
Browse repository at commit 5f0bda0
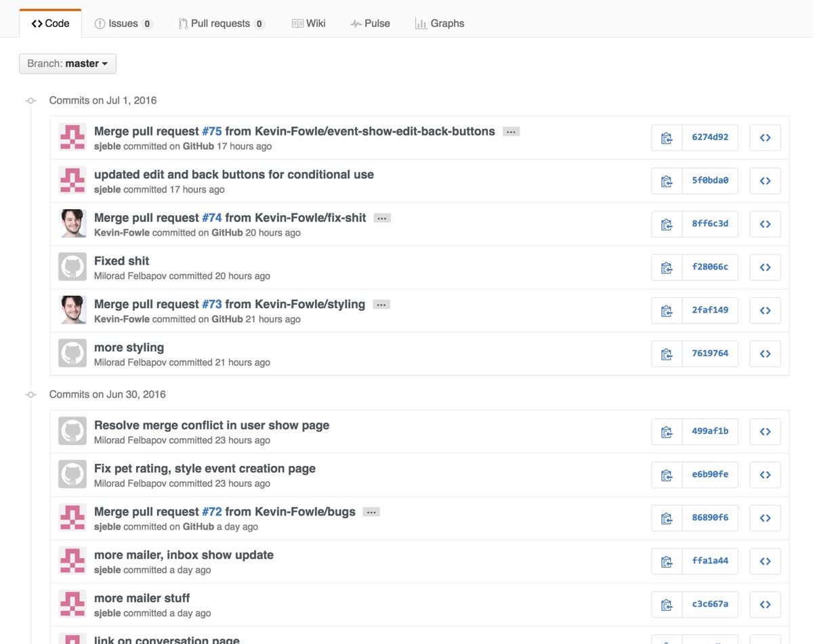point(765,181)
